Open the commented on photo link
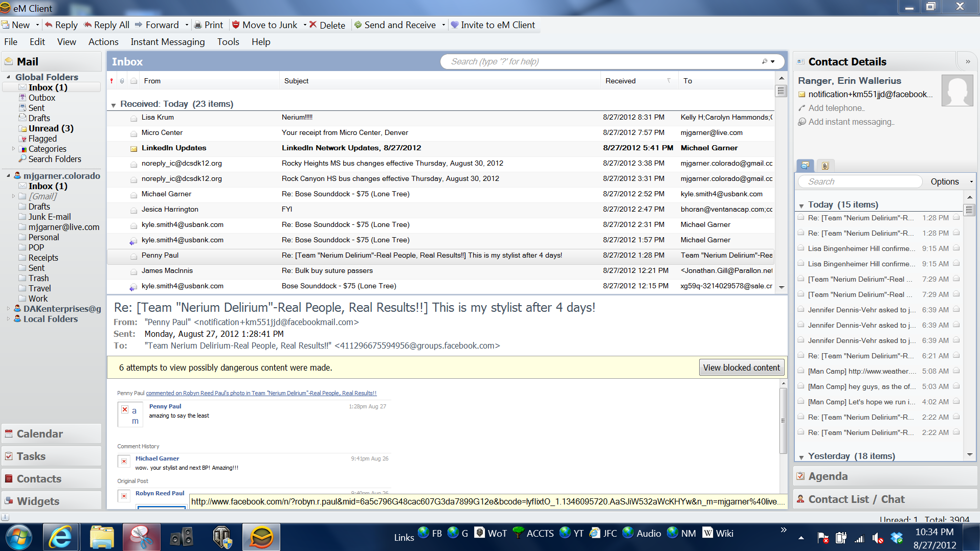This screenshot has width=980, height=551. [261, 393]
